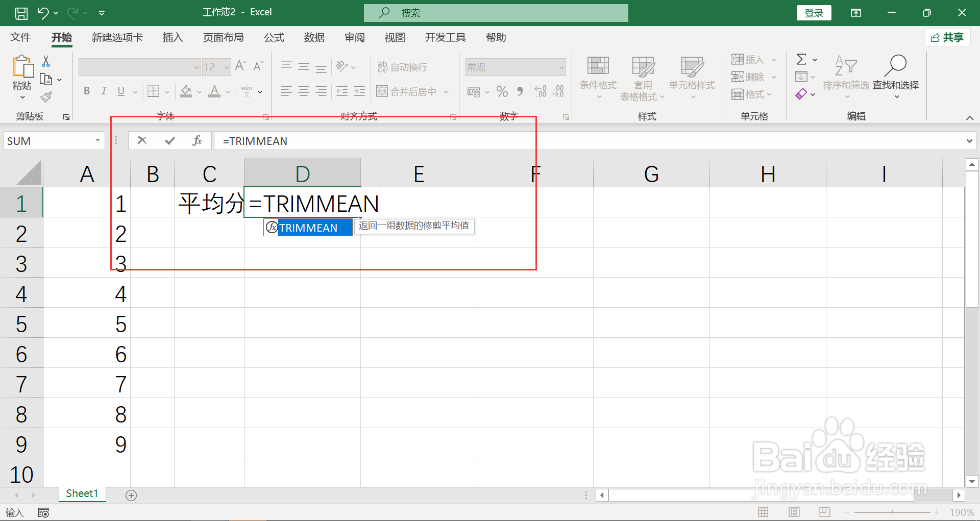Click the Sign In button

[814, 13]
